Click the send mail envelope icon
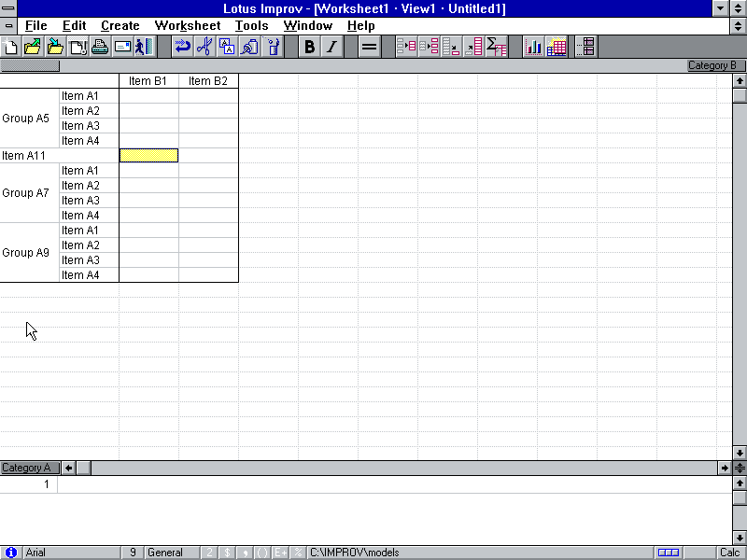The image size is (747, 560). click(122, 47)
